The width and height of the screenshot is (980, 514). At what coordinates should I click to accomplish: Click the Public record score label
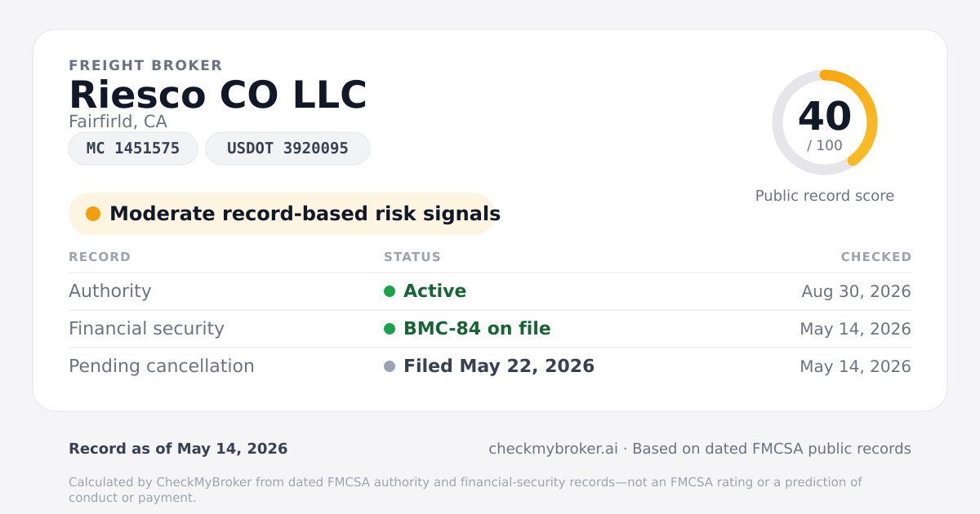coord(825,196)
